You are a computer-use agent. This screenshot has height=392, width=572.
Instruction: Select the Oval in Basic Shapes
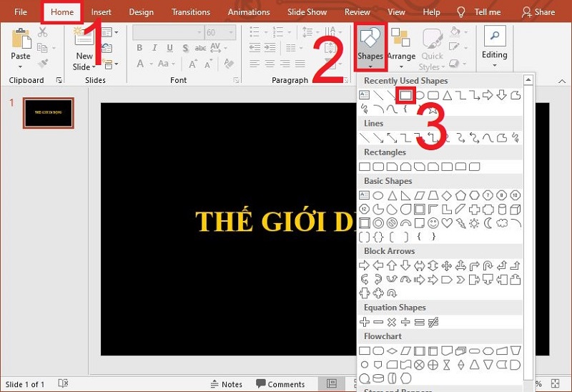click(x=378, y=195)
